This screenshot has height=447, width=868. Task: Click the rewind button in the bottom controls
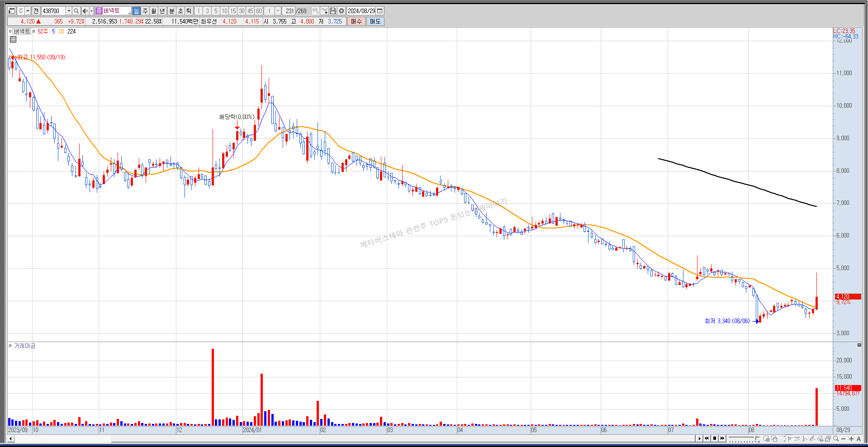tap(707, 438)
